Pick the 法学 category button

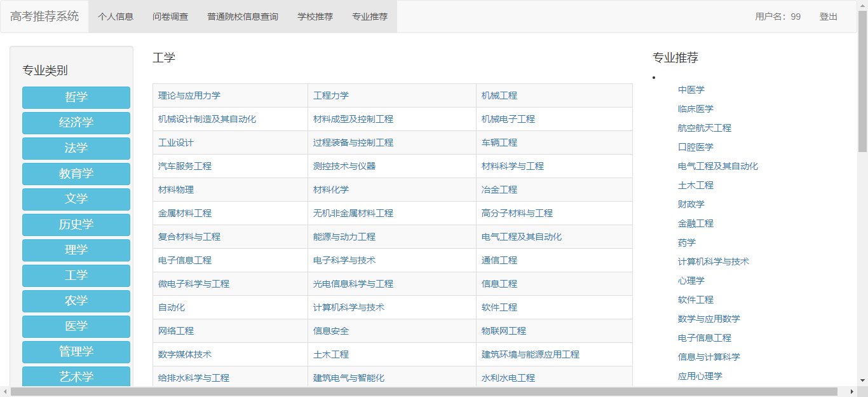coord(76,148)
